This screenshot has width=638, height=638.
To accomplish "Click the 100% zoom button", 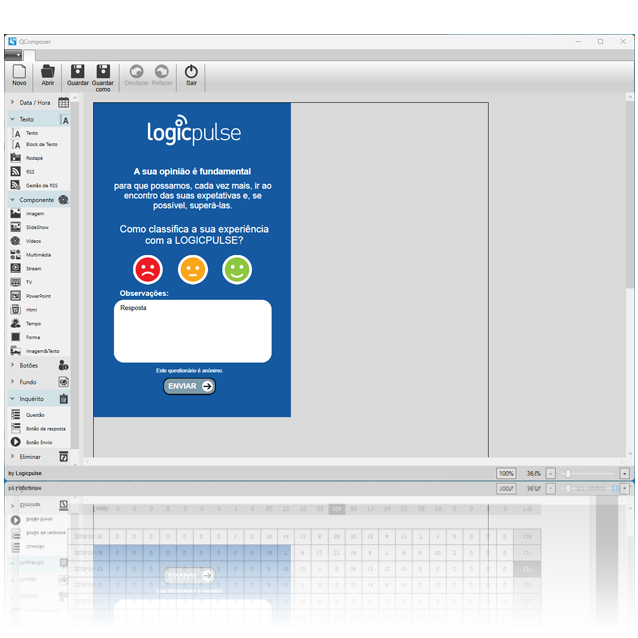I will (x=506, y=473).
